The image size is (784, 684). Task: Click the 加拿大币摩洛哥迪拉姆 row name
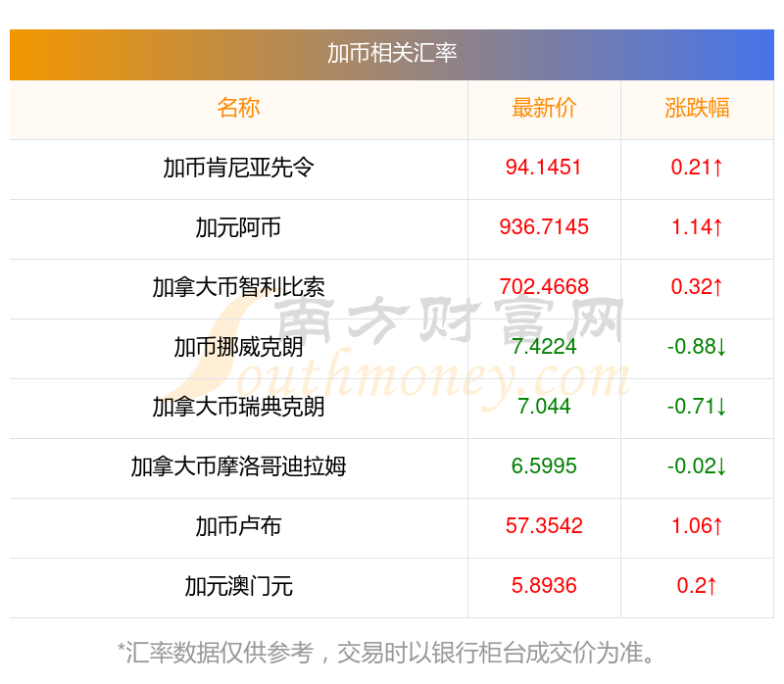238,466
